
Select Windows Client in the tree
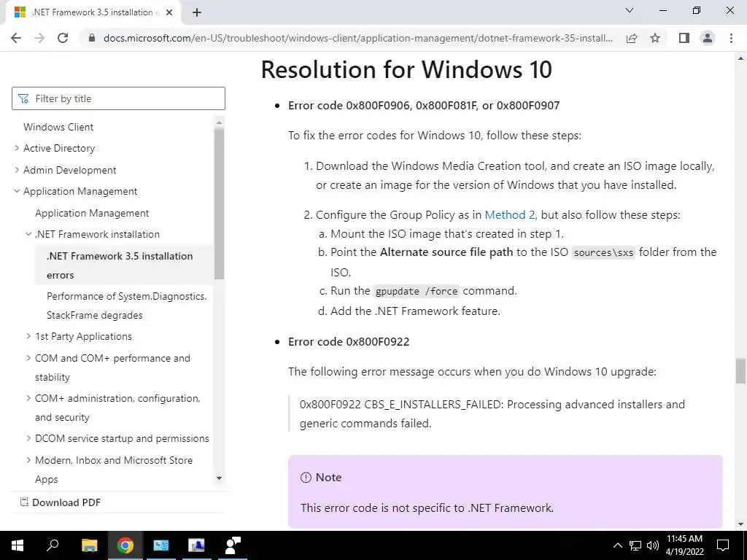tap(58, 127)
